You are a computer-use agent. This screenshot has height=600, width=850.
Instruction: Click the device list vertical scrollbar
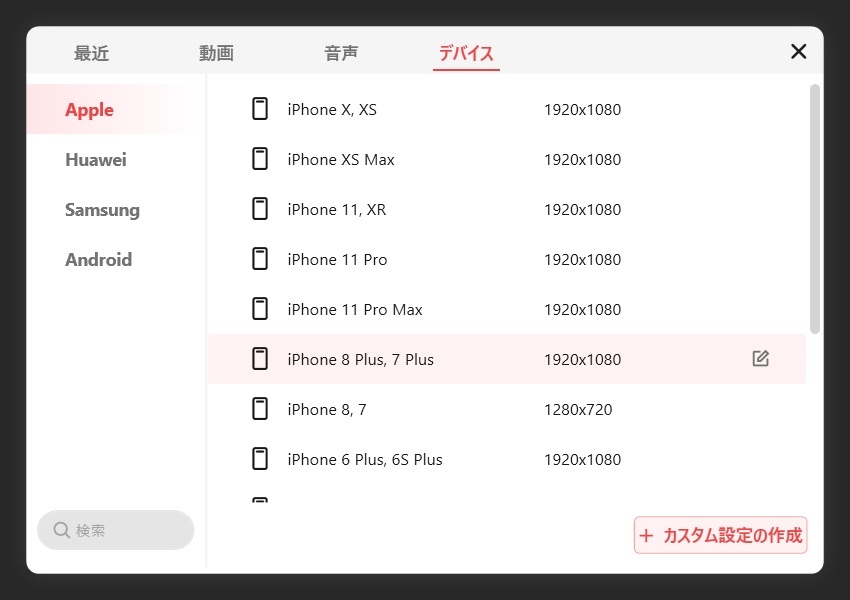(x=815, y=210)
